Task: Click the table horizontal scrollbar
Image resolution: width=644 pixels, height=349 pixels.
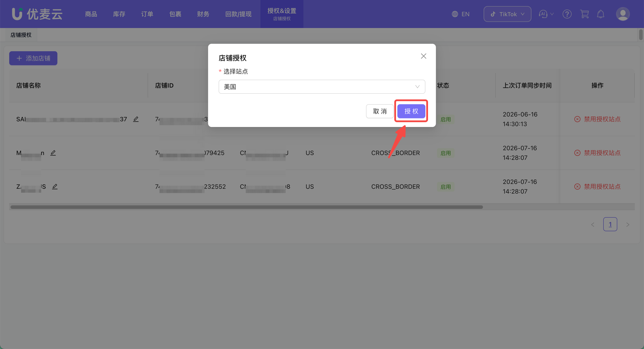Action: (x=246, y=207)
